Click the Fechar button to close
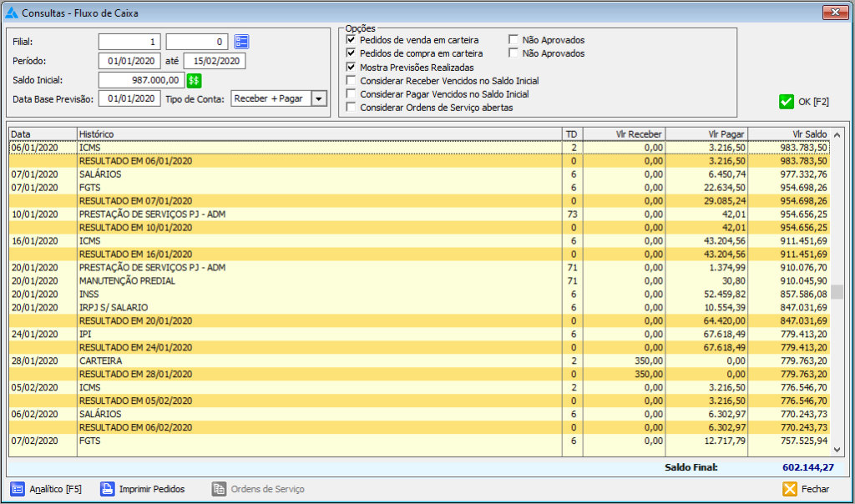The width and height of the screenshot is (855, 504). pos(807,490)
